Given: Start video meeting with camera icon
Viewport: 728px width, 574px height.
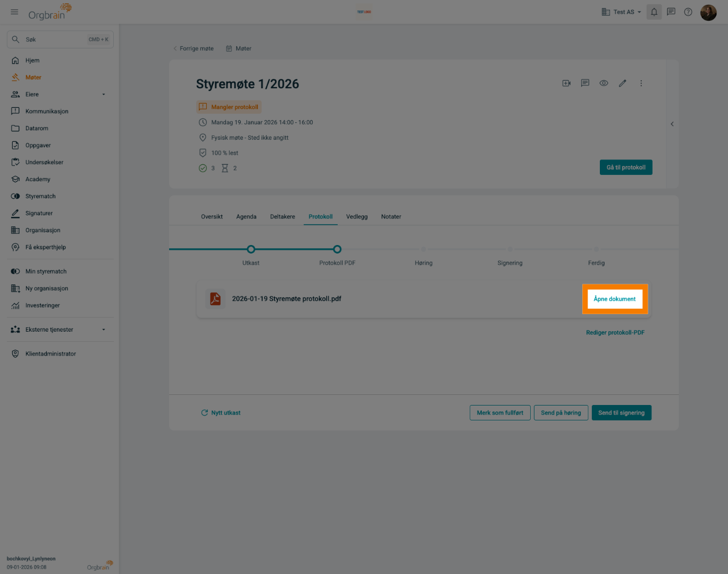Looking at the screenshot, I should [x=566, y=83].
